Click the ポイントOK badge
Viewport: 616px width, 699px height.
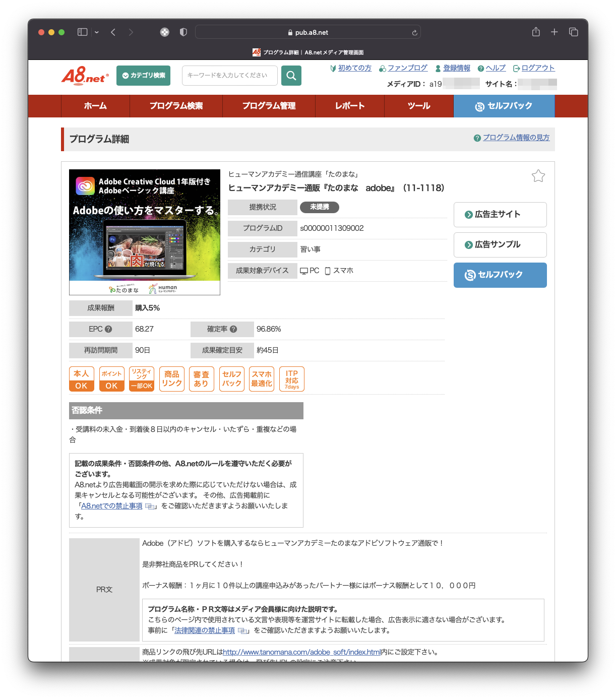111,379
